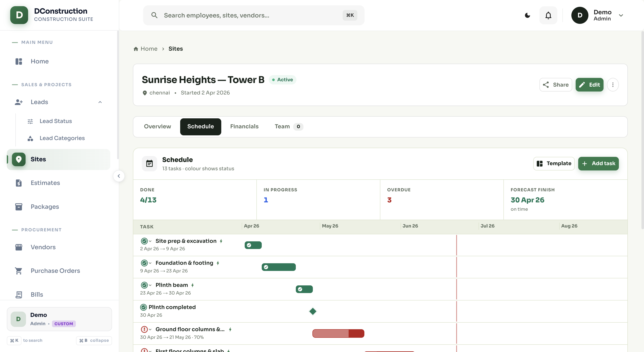Click critical path bolt beside Ground floor columns
This screenshot has height=352, width=644.
[230, 329]
